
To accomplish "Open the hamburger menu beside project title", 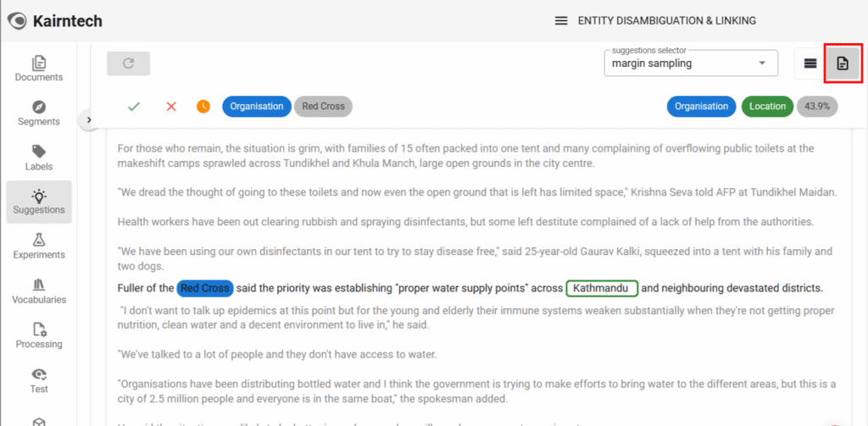I will [560, 20].
